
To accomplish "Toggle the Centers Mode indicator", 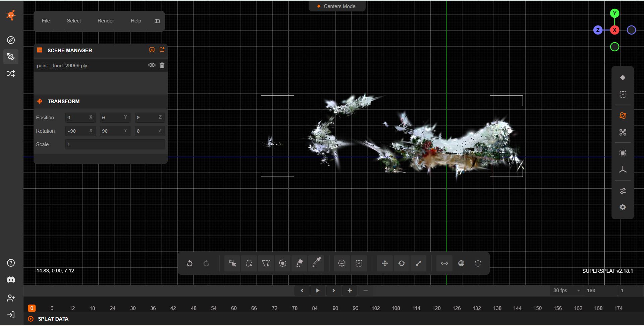I will (337, 6).
